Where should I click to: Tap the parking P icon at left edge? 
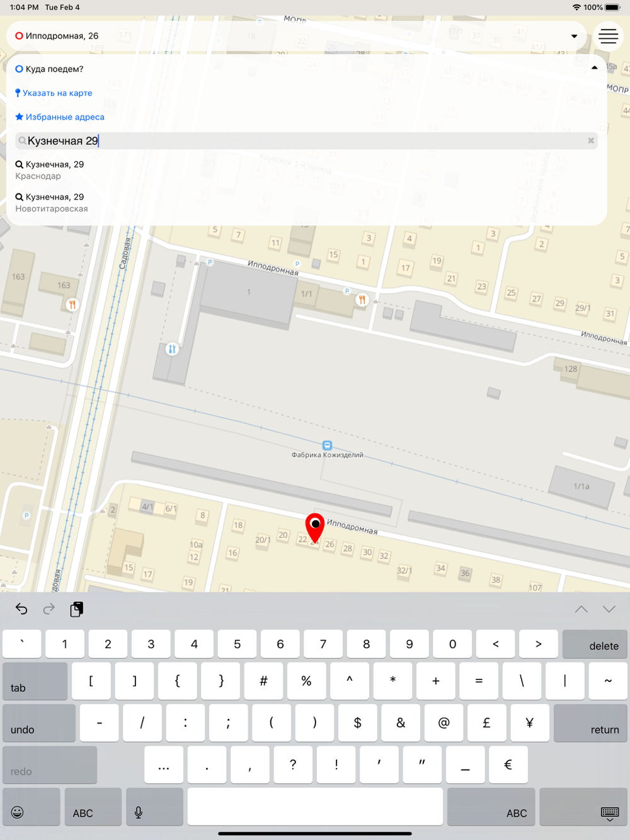[x=26, y=515]
